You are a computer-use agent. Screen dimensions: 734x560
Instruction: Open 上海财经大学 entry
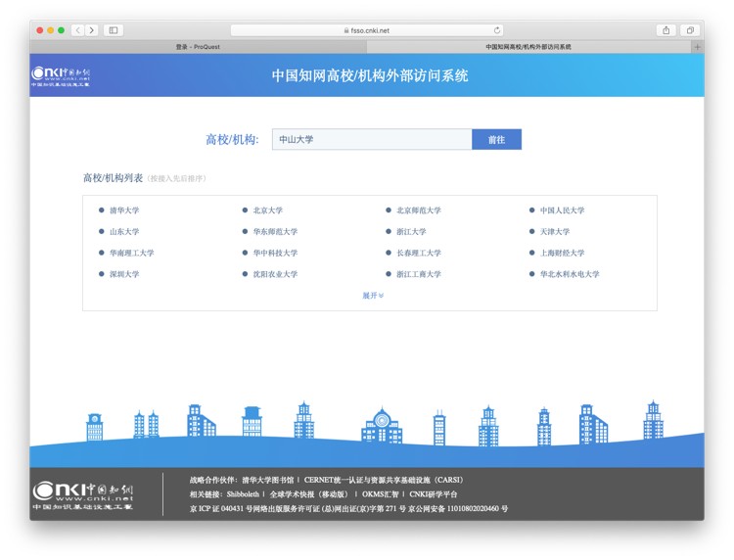pyautogui.click(x=562, y=253)
